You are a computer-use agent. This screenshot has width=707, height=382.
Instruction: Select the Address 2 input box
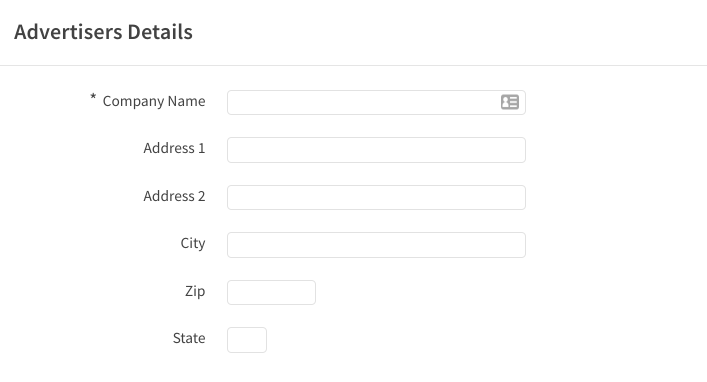[376, 197]
